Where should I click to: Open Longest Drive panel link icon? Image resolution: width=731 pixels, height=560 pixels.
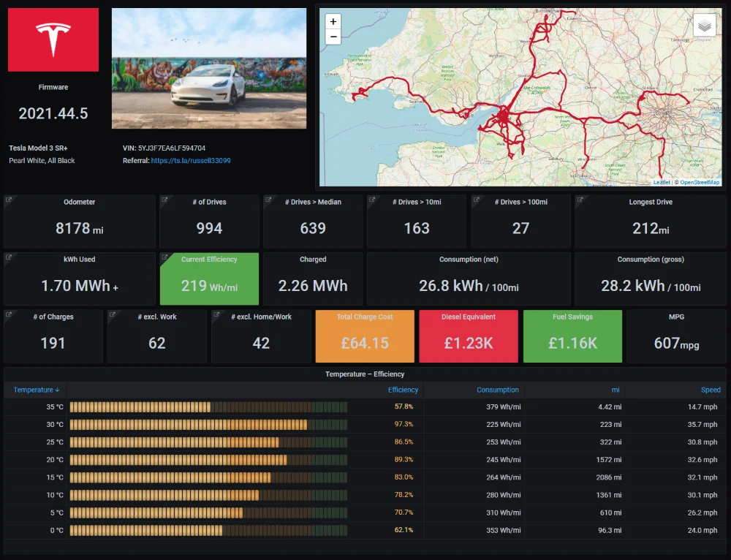580,200
